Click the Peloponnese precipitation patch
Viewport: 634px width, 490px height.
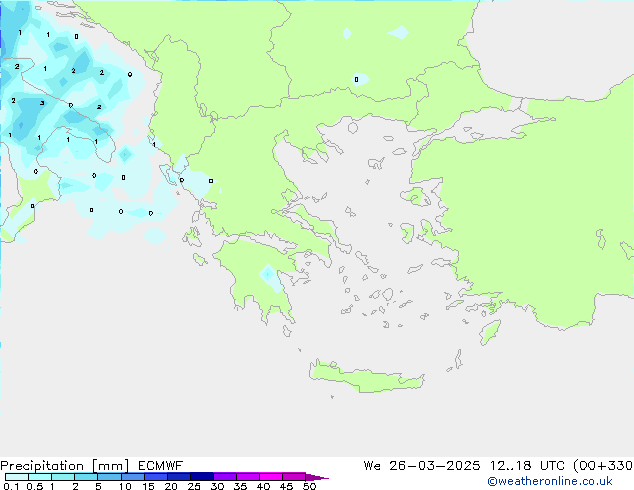272,278
